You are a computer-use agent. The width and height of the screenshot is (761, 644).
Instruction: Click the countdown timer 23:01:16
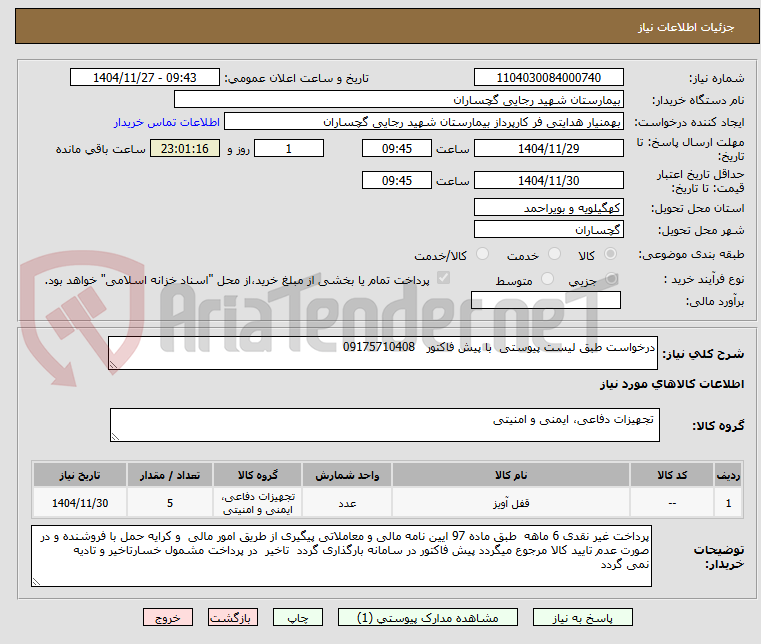185,148
